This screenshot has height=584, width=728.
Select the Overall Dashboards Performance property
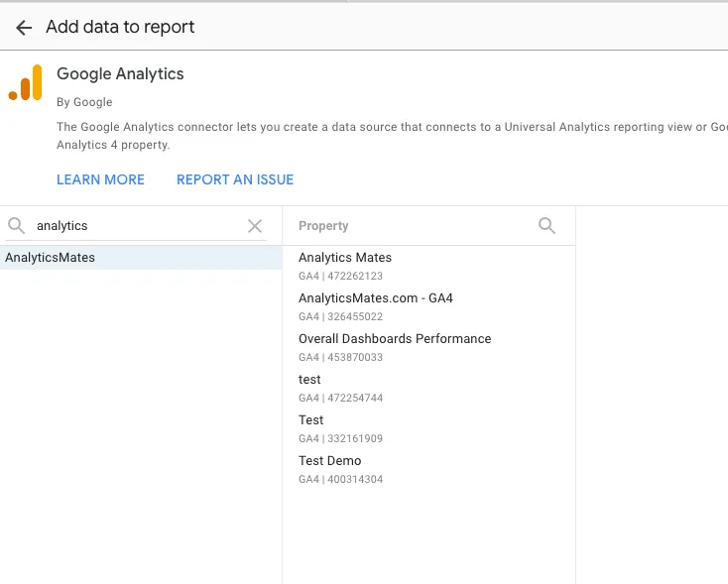point(428,348)
